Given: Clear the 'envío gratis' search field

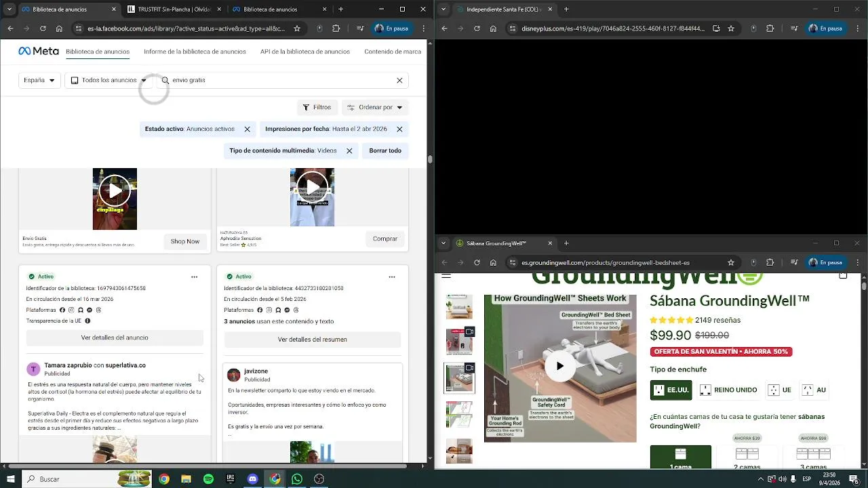Looking at the screenshot, I should coord(399,80).
